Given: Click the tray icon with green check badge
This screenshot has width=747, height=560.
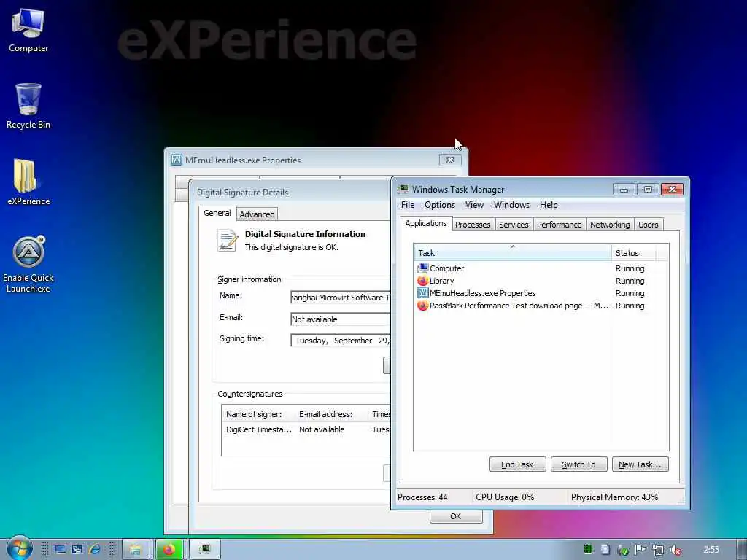Looking at the screenshot, I should click(x=623, y=550).
